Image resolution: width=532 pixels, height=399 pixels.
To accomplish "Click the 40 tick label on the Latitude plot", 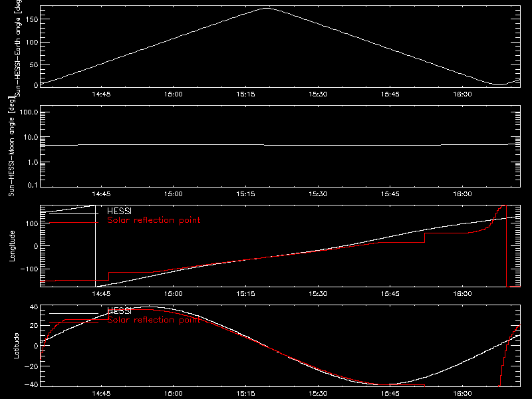I will 34,307.
